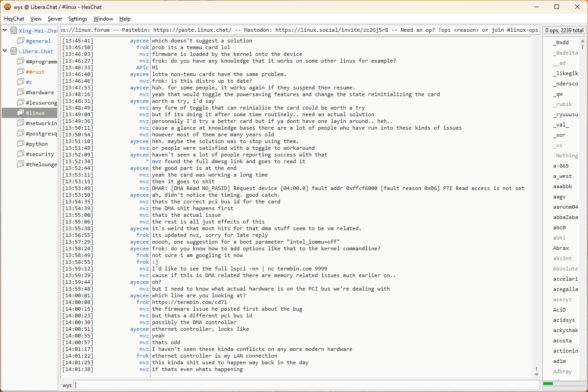
Task: Click the wys nickname button
Action: point(67,385)
